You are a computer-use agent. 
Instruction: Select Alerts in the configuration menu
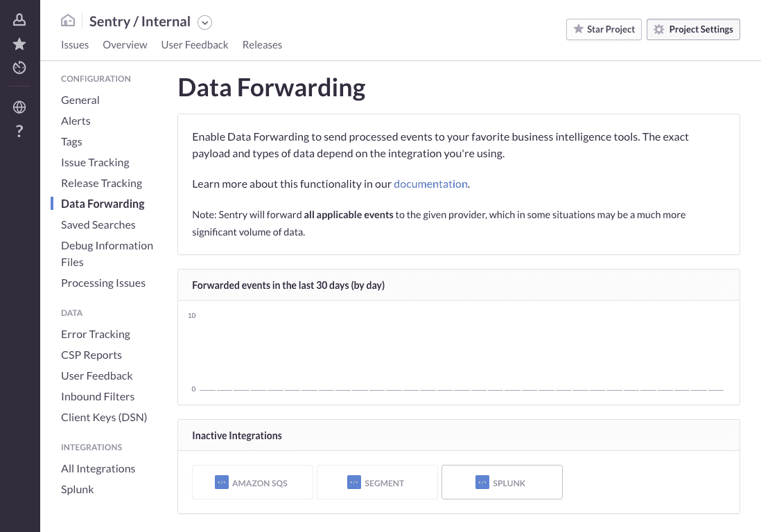coord(76,121)
